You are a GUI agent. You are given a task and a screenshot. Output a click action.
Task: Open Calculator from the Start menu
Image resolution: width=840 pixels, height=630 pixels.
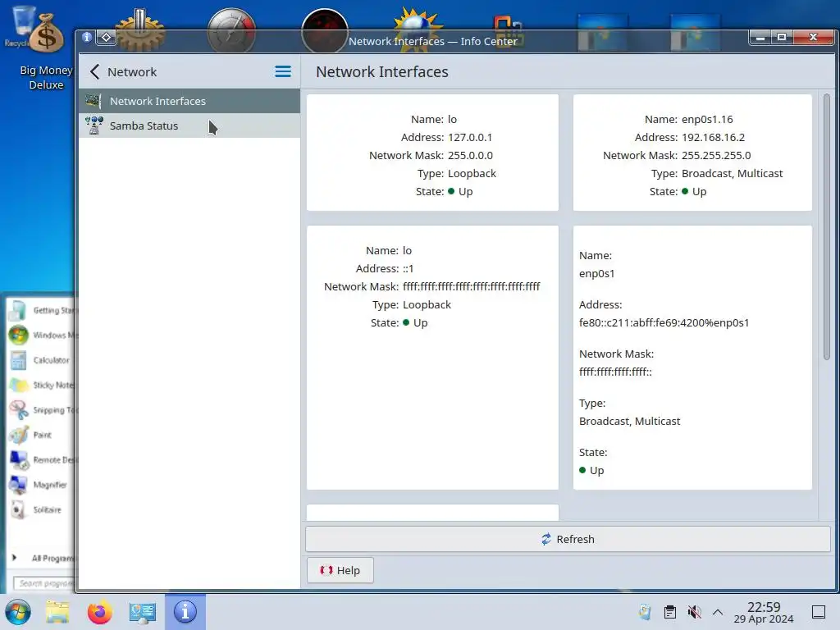(42, 360)
